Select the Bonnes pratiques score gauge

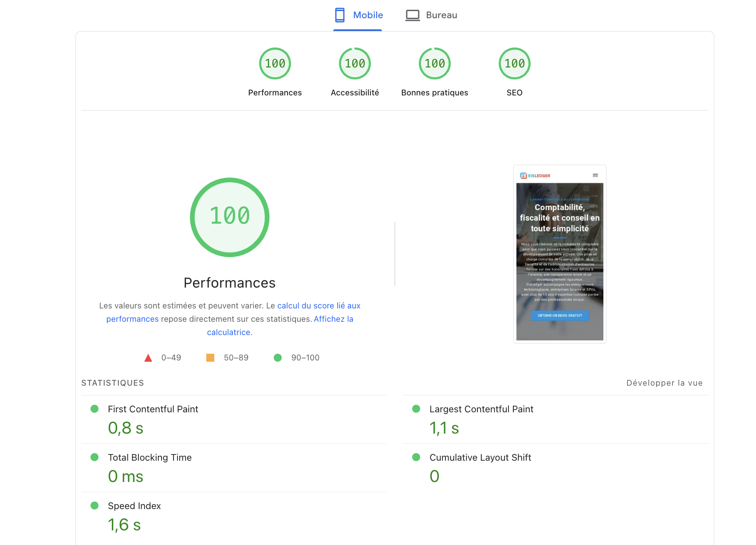[434, 63]
